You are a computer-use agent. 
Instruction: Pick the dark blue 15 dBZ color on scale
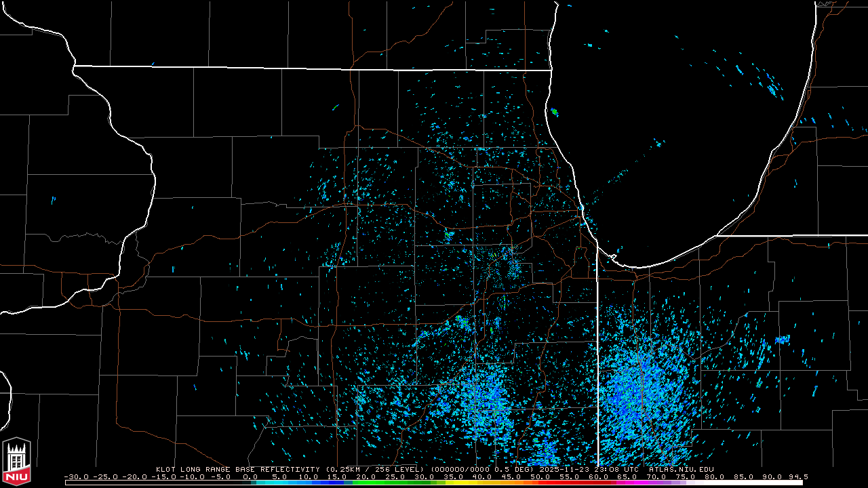337,483
